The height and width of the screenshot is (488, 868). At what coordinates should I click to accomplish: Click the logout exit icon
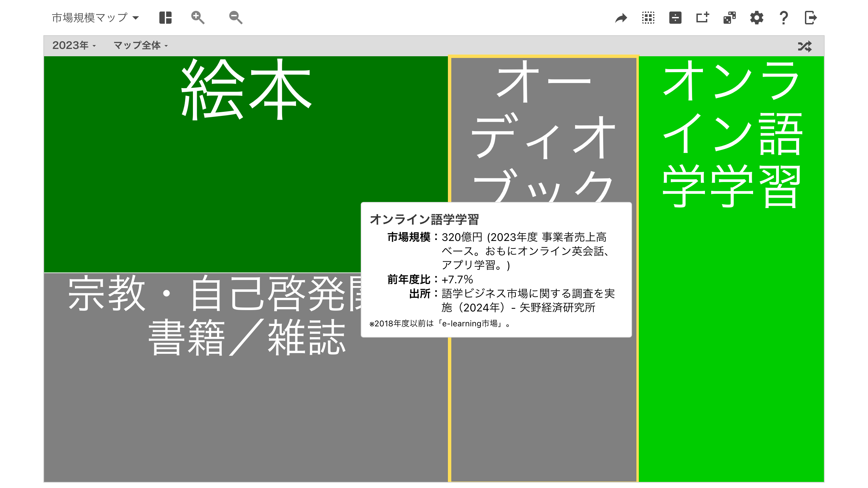coord(811,18)
